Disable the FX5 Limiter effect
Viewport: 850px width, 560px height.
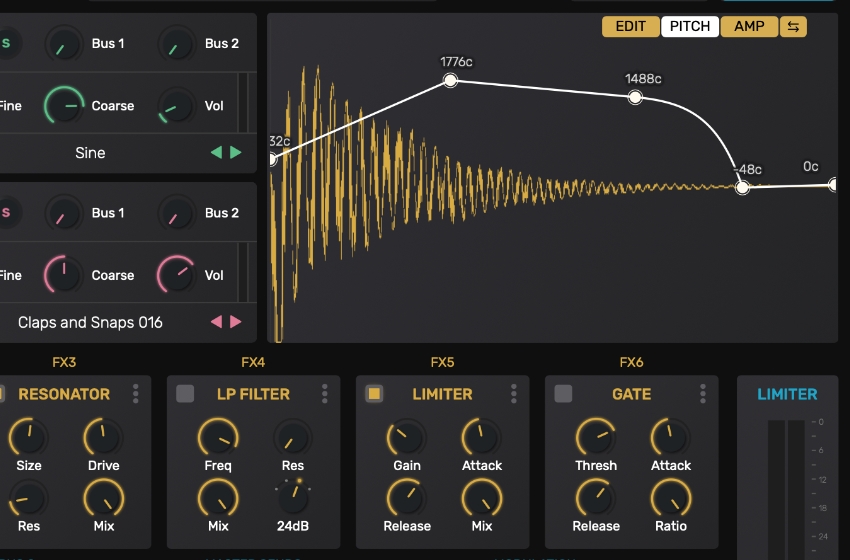[x=374, y=394]
